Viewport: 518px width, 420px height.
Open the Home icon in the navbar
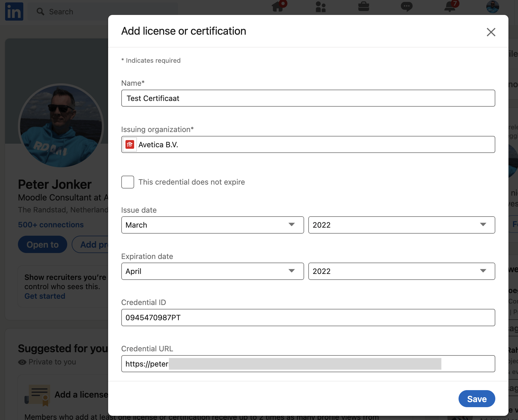click(278, 7)
